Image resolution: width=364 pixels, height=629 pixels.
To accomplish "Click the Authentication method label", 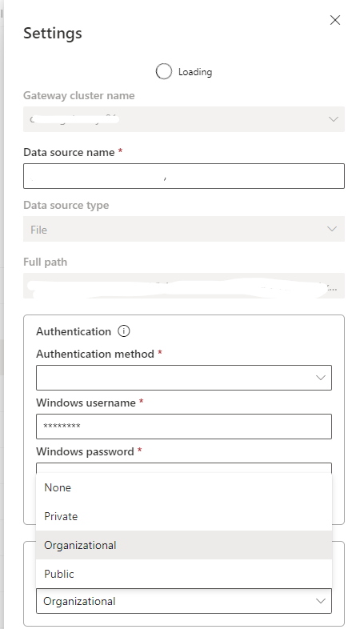I will pyautogui.click(x=95, y=354).
